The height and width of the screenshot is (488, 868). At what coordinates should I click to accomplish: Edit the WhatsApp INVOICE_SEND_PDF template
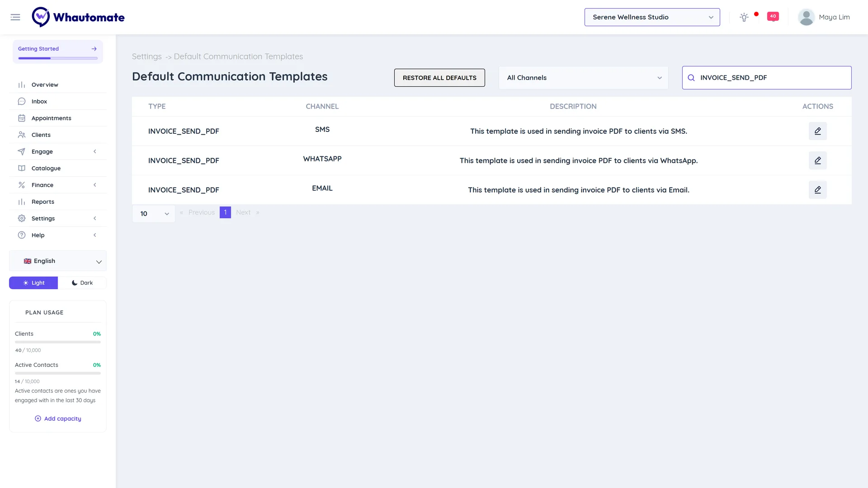(817, 160)
